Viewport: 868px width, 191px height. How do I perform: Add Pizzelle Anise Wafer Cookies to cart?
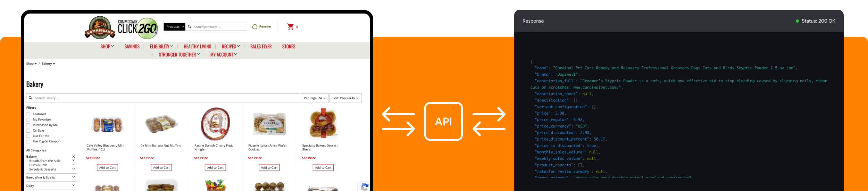pyautogui.click(x=269, y=168)
